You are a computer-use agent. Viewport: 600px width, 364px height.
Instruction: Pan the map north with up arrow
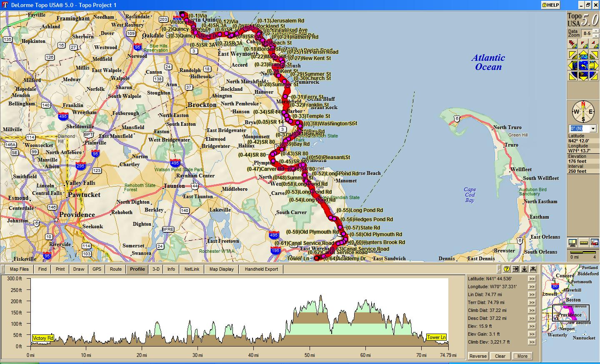583,54
